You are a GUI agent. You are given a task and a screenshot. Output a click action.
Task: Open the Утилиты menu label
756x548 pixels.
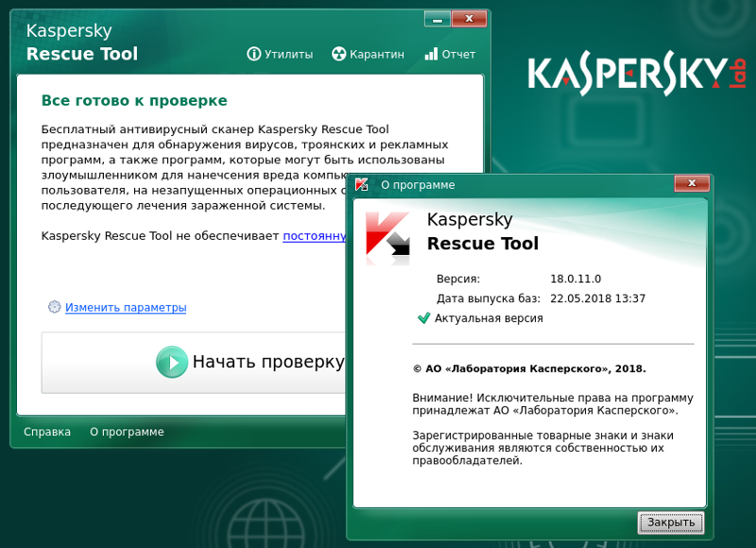(x=289, y=55)
